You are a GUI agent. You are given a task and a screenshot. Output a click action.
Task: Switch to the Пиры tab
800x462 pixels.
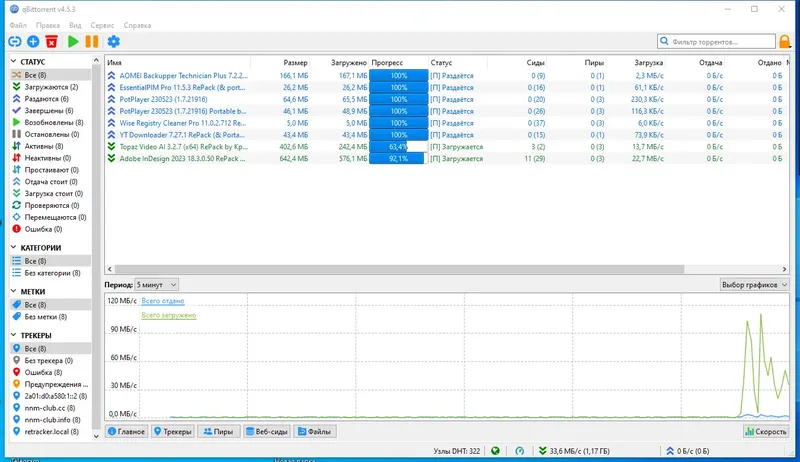(x=218, y=431)
